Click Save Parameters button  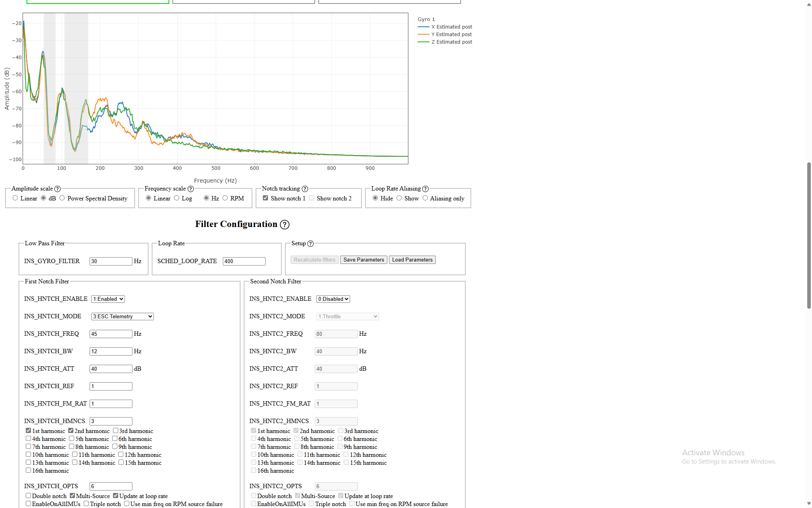pyautogui.click(x=364, y=260)
